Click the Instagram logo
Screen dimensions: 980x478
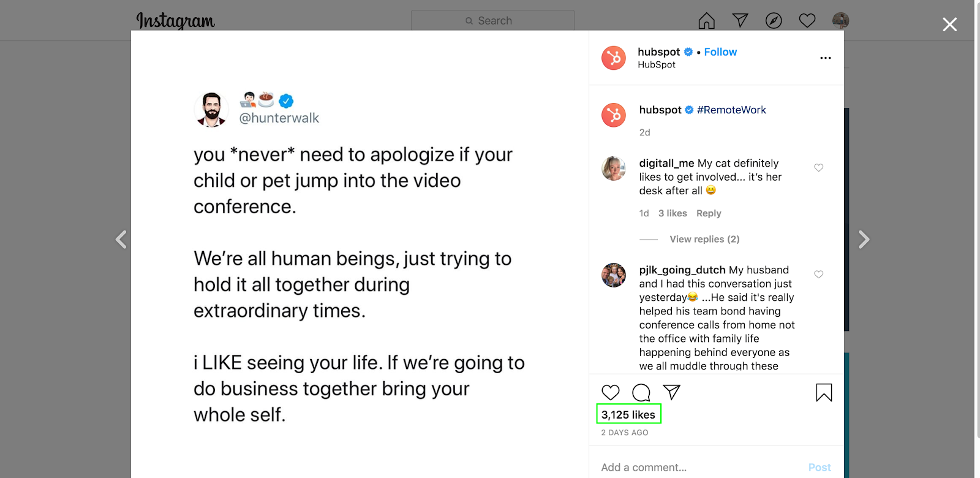pos(176,20)
